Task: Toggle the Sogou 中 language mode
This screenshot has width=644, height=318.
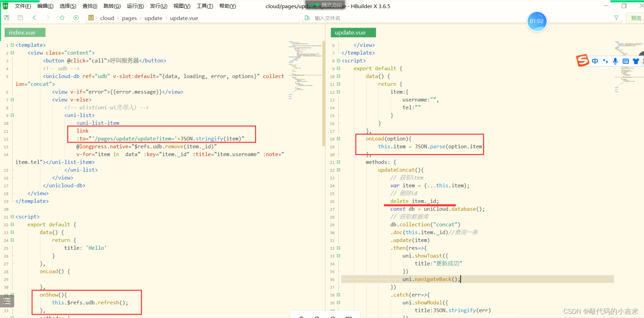Action: coord(595,61)
